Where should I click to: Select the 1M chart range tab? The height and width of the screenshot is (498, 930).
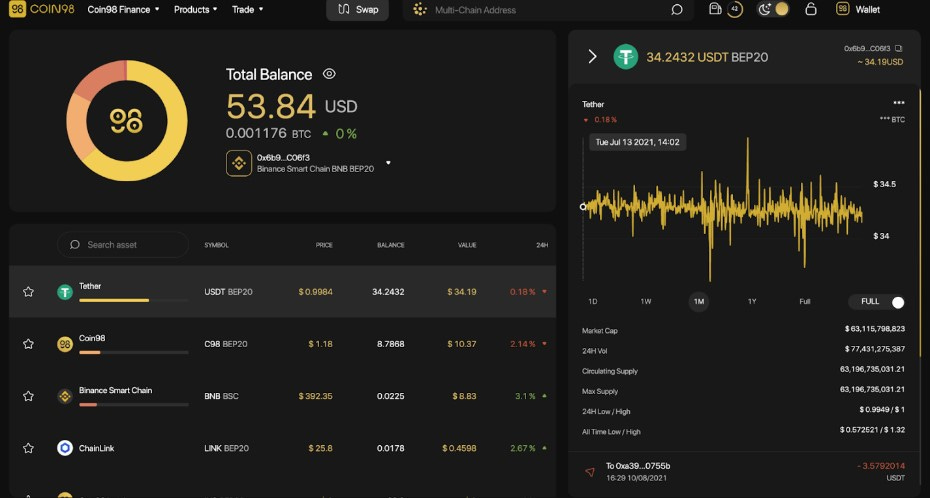click(699, 302)
